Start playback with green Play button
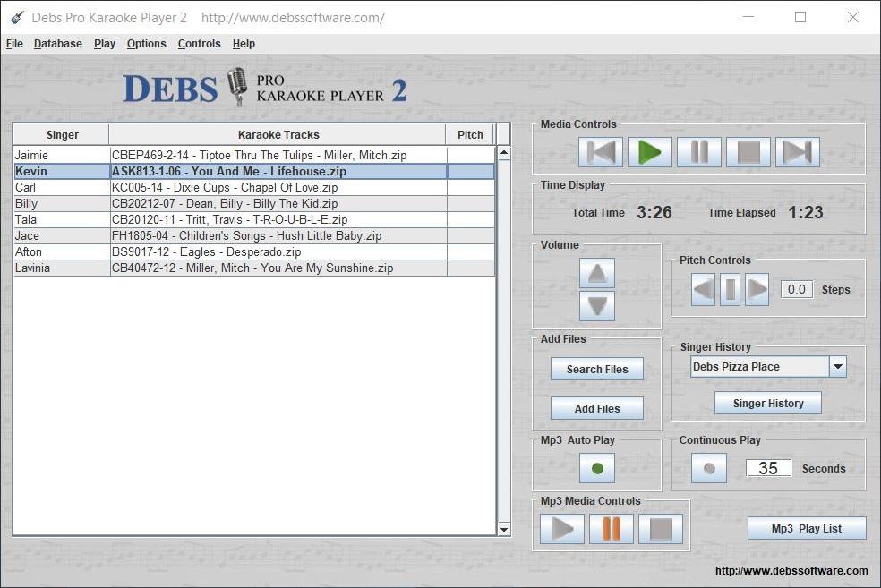 point(649,152)
